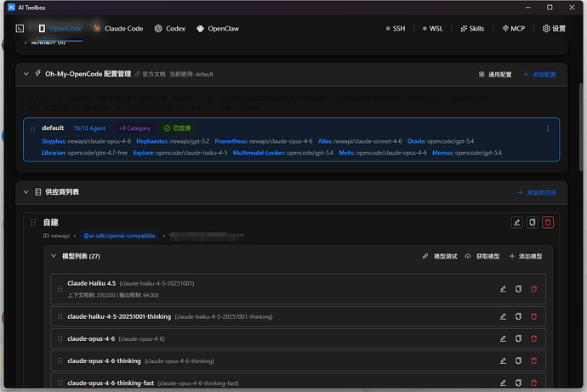
Task: Open the MCP page
Action: tap(513, 28)
